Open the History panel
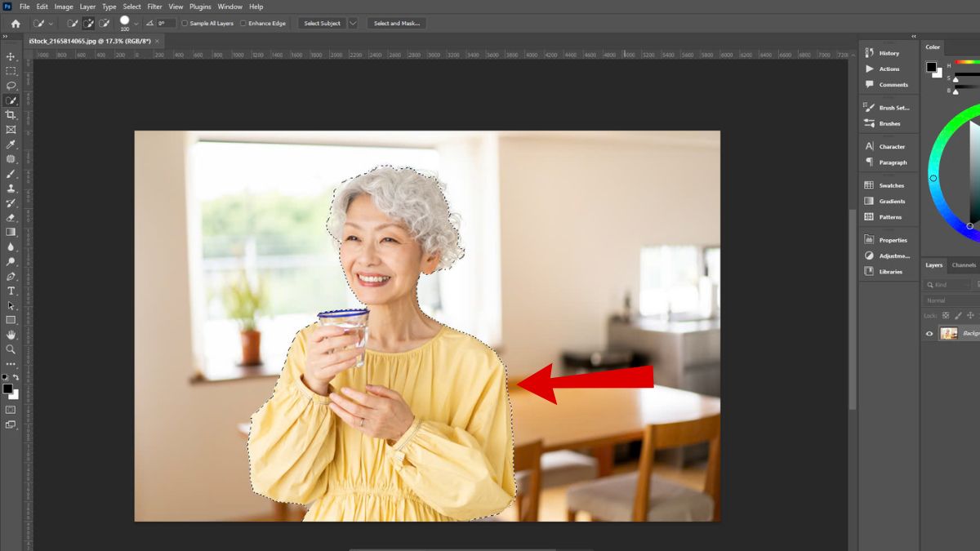The image size is (980, 551). click(x=889, y=53)
